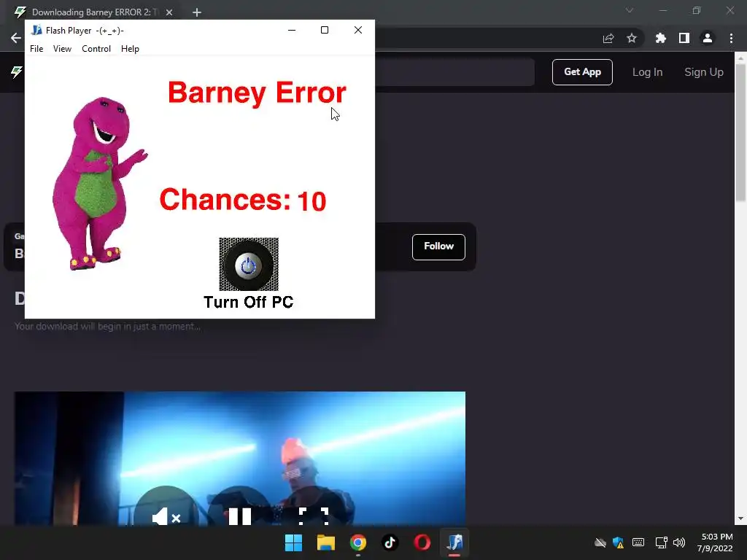Screen dimensions: 747x560
Task: Open Chrome profile avatar
Action: tap(708, 38)
